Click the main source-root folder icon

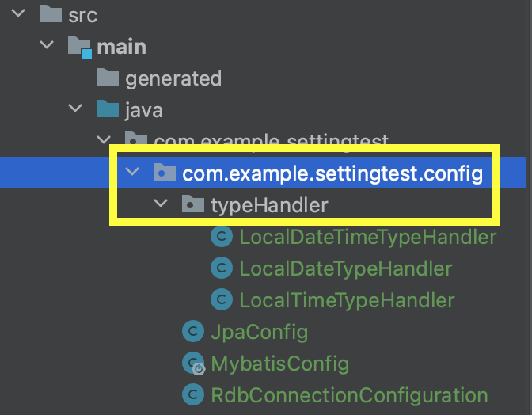coord(80,48)
